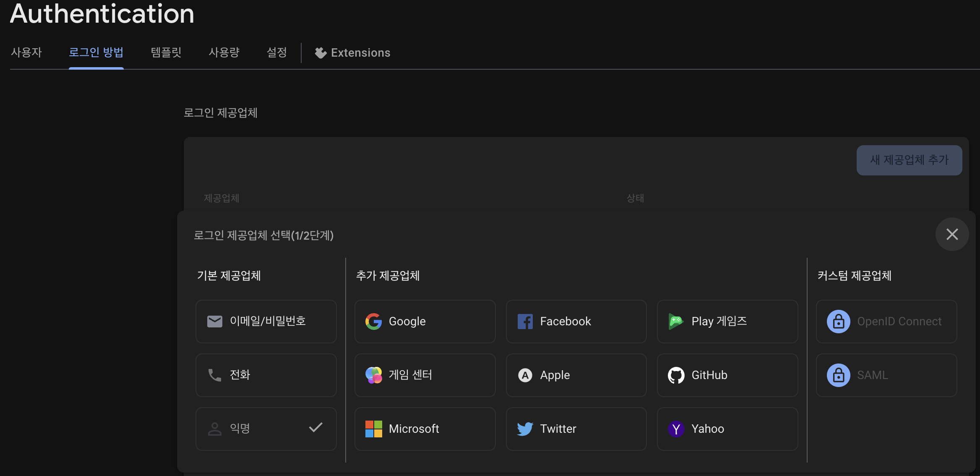
Task: Select the Yahoo provider
Action: 727,429
